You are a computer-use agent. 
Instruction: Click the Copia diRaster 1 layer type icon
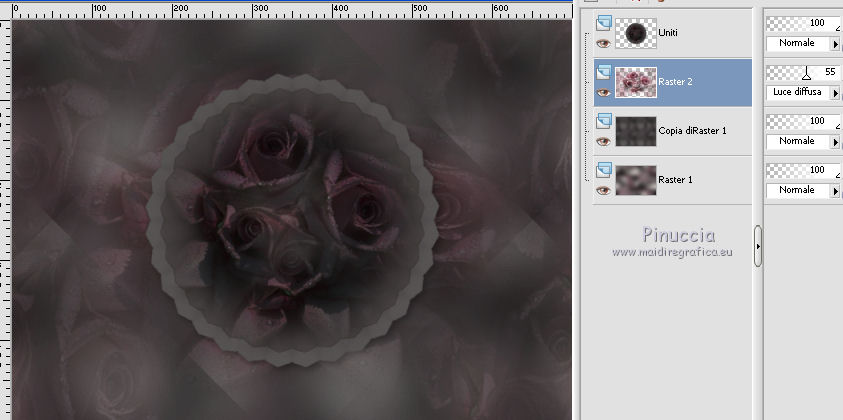click(x=602, y=121)
